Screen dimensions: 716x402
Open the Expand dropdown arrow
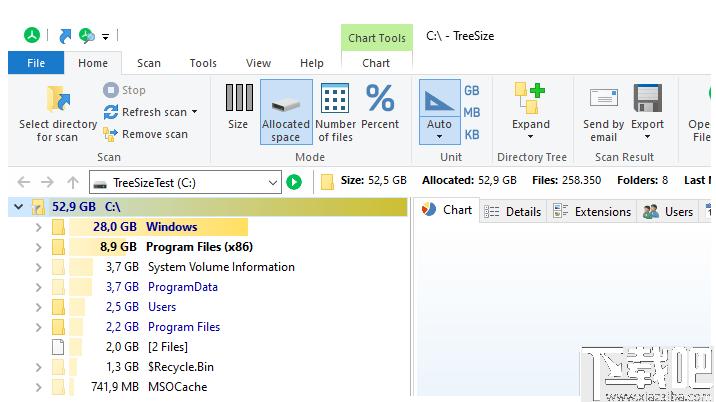[530, 137]
